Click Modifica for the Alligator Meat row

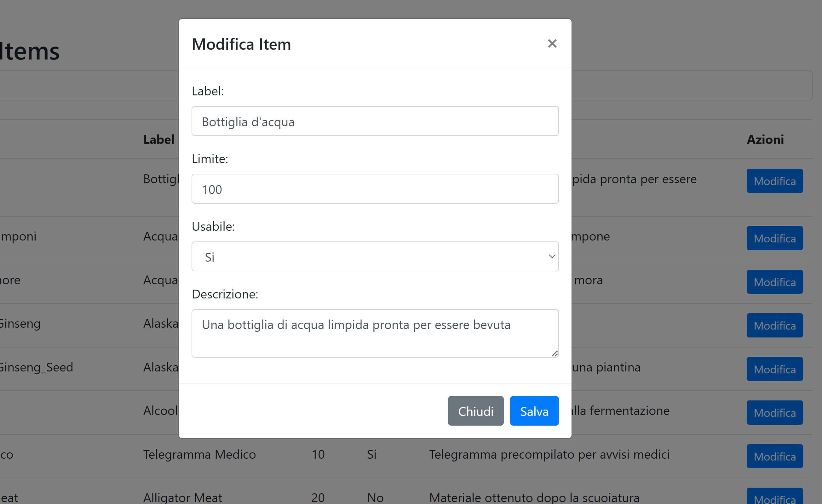[x=775, y=497]
